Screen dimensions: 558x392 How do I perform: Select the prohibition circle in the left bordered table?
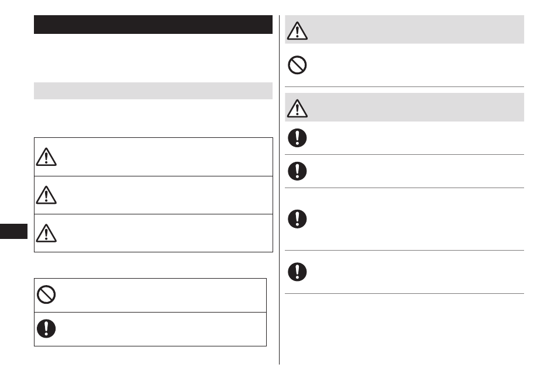click(46, 294)
